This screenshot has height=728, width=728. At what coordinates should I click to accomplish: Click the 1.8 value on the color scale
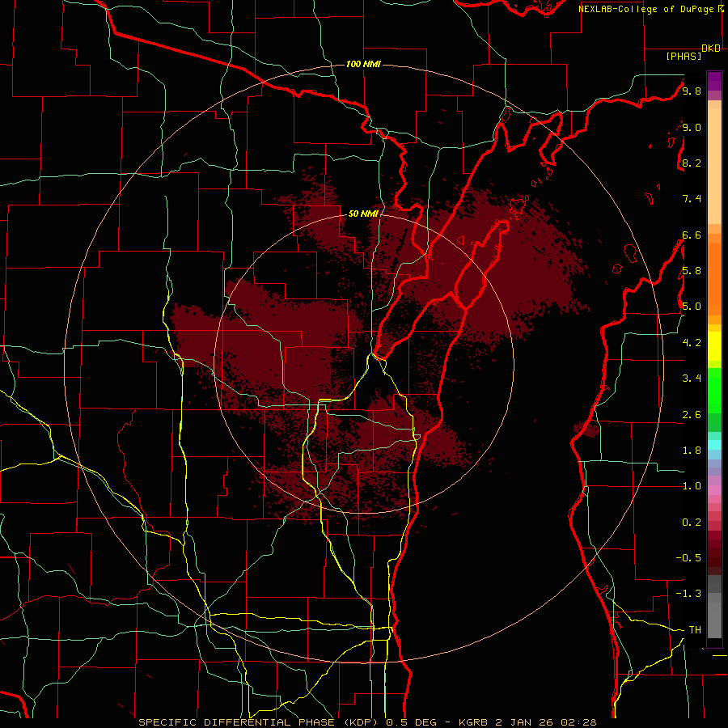coord(692,451)
